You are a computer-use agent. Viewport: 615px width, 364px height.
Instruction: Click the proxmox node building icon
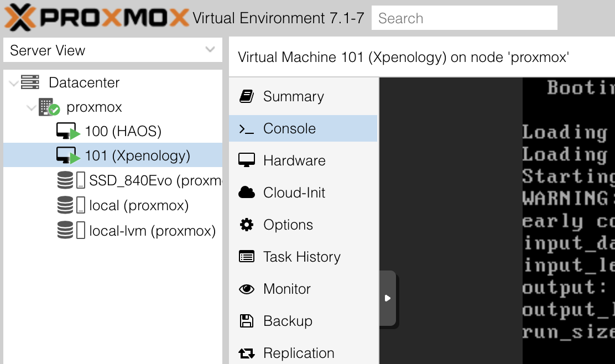(x=49, y=107)
